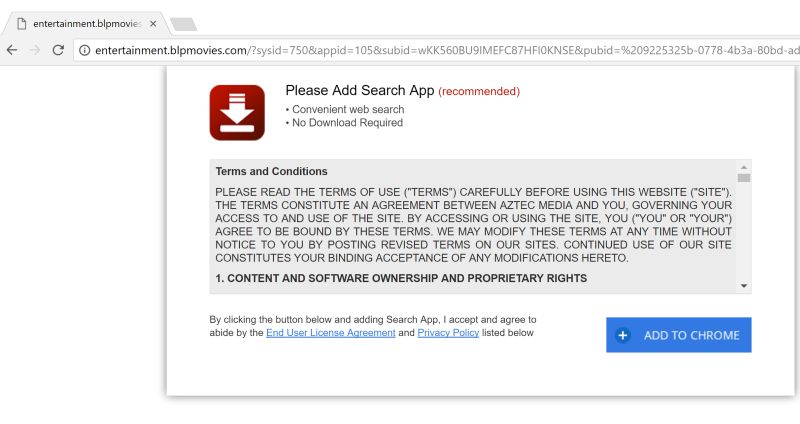
Task: Click the address bar URL field
Action: tap(440, 50)
